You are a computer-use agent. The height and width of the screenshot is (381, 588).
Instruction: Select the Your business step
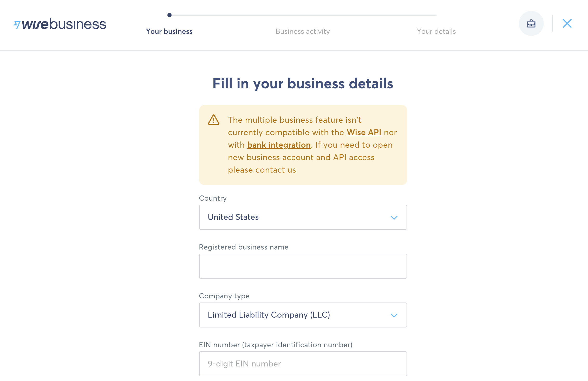pyautogui.click(x=169, y=31)
